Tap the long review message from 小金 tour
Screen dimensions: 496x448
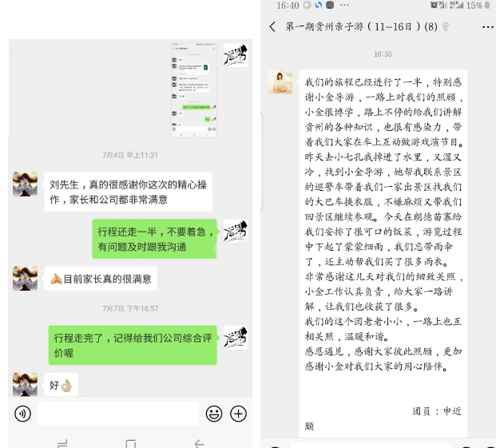click(383, 253)
